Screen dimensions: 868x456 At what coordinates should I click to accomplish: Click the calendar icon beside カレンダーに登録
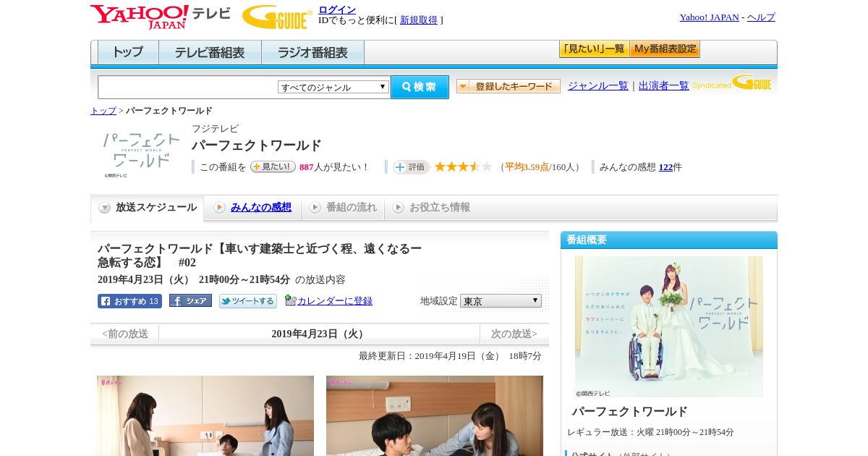290,300
